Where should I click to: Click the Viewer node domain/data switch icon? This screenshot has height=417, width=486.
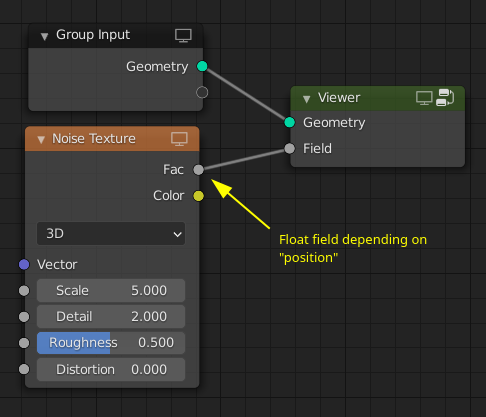coord(445,98)
